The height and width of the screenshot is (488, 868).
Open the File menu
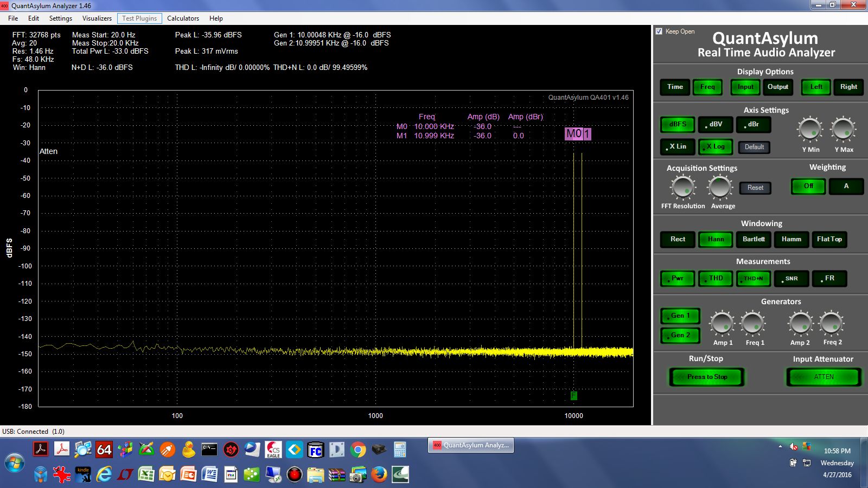pyautogui.click(x=13, y=18)
